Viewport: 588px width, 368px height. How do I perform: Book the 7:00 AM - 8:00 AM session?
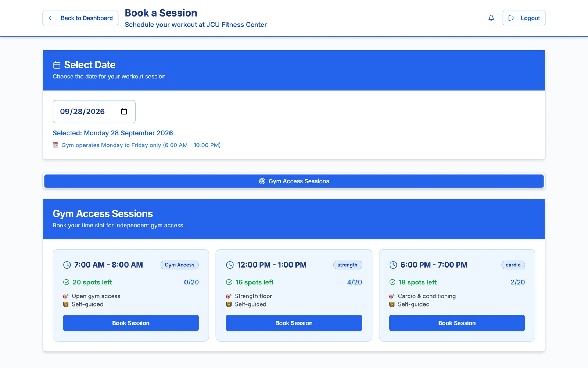(131, 323)
